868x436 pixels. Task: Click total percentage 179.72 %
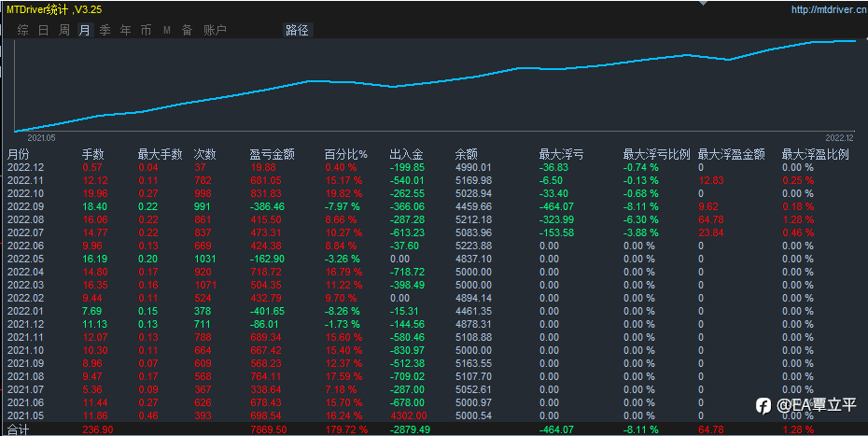(x=345, y=429)
